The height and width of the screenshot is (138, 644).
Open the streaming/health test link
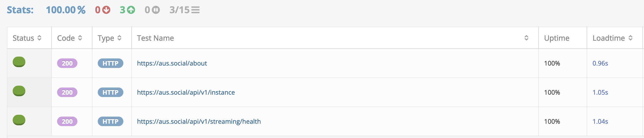point(199,121)
